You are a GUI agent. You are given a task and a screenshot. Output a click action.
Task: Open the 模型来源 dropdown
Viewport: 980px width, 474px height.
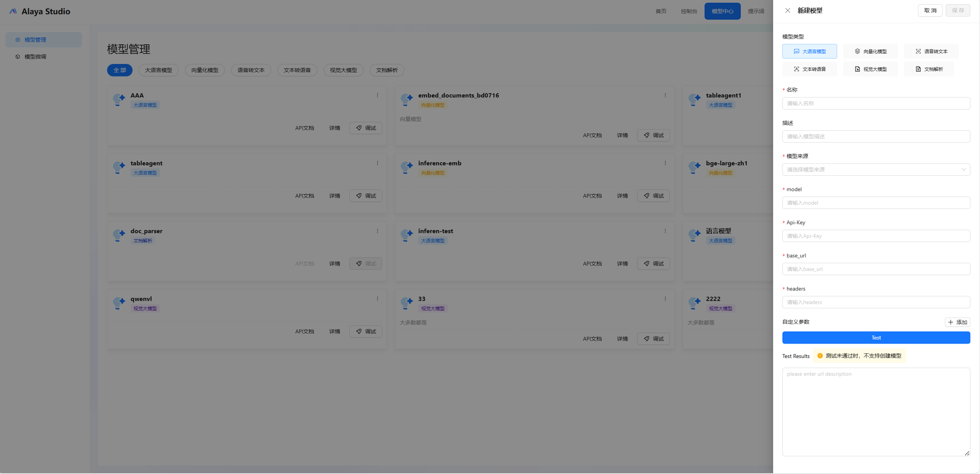876,170
